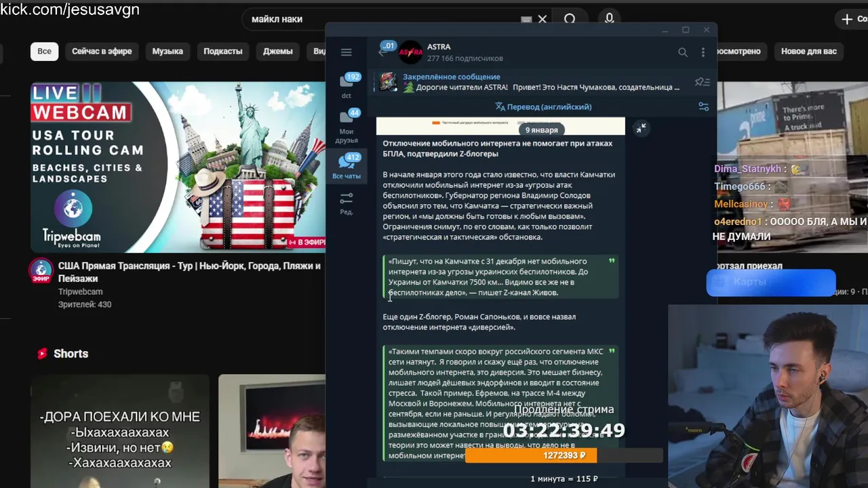The width and height of the screenshot is (868, 488).
Task: Open the Мои друзья chat folder
Action: 347,126
